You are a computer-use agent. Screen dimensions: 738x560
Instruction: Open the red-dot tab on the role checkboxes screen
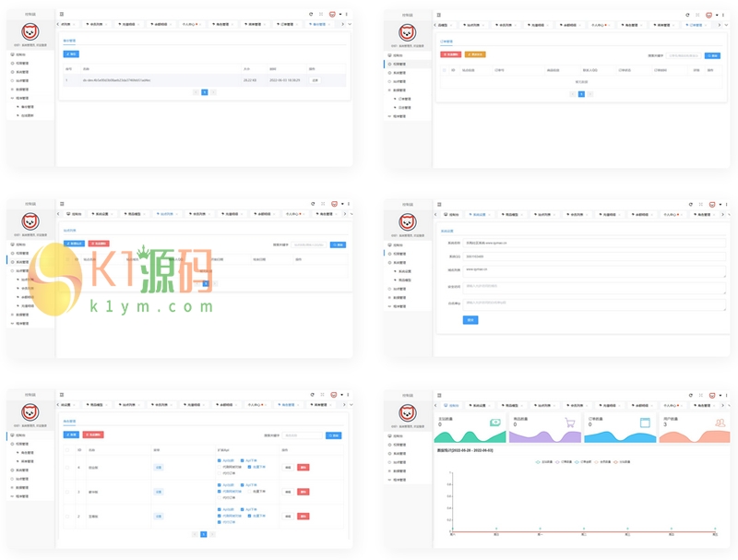[x=256, y=405]
